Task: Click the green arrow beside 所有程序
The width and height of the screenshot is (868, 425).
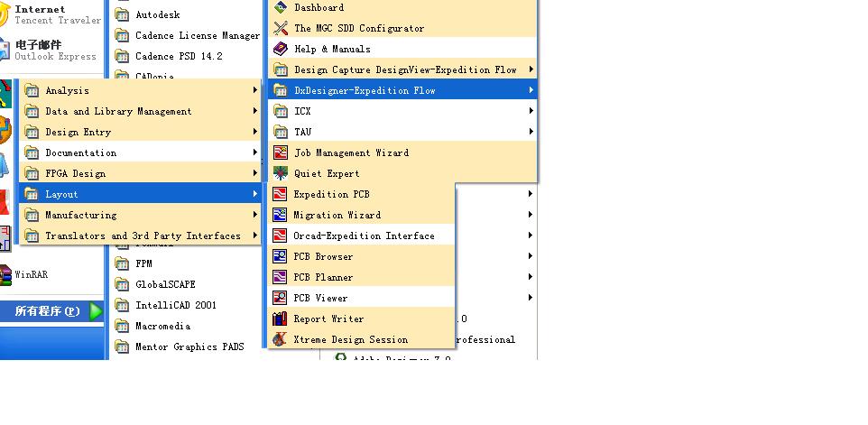Action: [96, 311]
